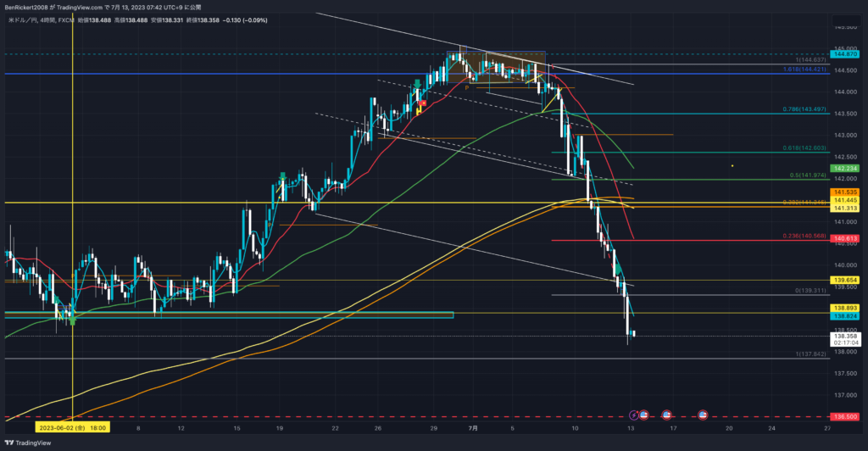Click the TradingView logo at the bottom
868x451 pixels.
point(28,443)
